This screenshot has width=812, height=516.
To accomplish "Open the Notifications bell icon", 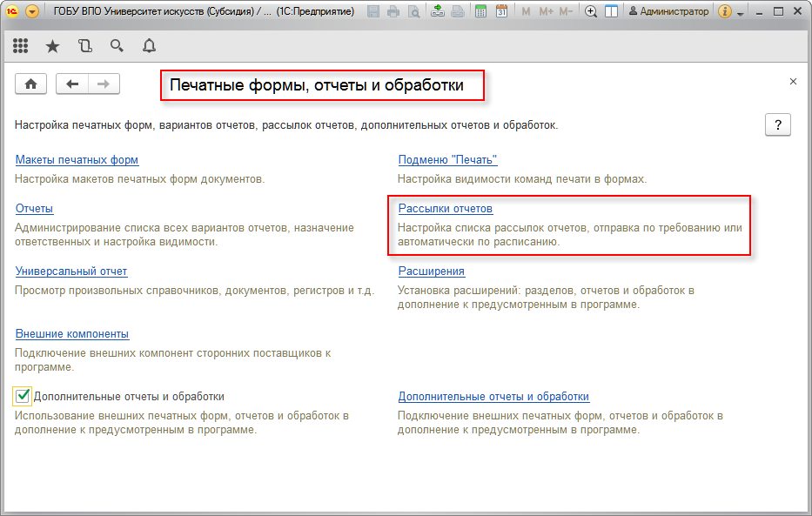I will click(x=149, y=46).
